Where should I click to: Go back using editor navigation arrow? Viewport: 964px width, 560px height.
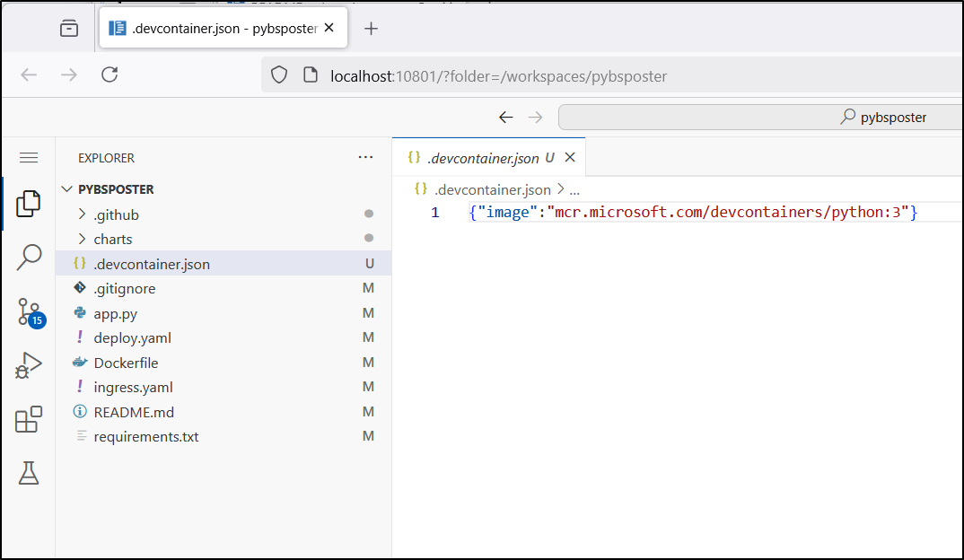point(505,117)
